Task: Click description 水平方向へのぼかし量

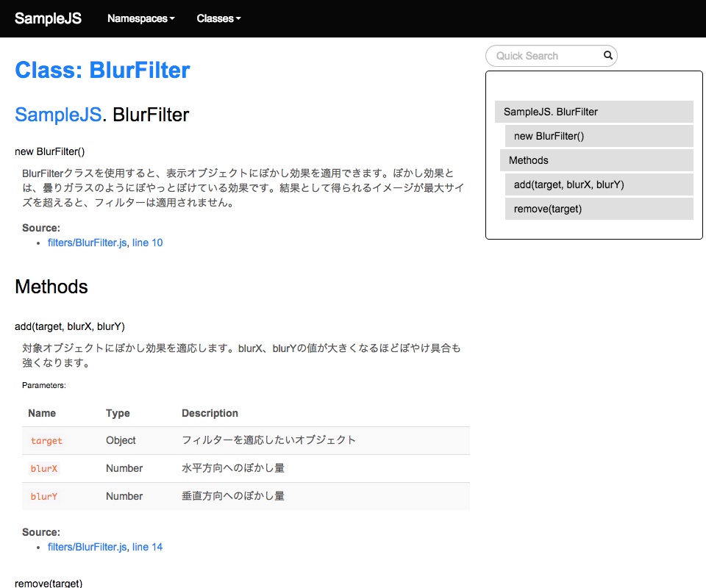Action: [x=233, y=468]
